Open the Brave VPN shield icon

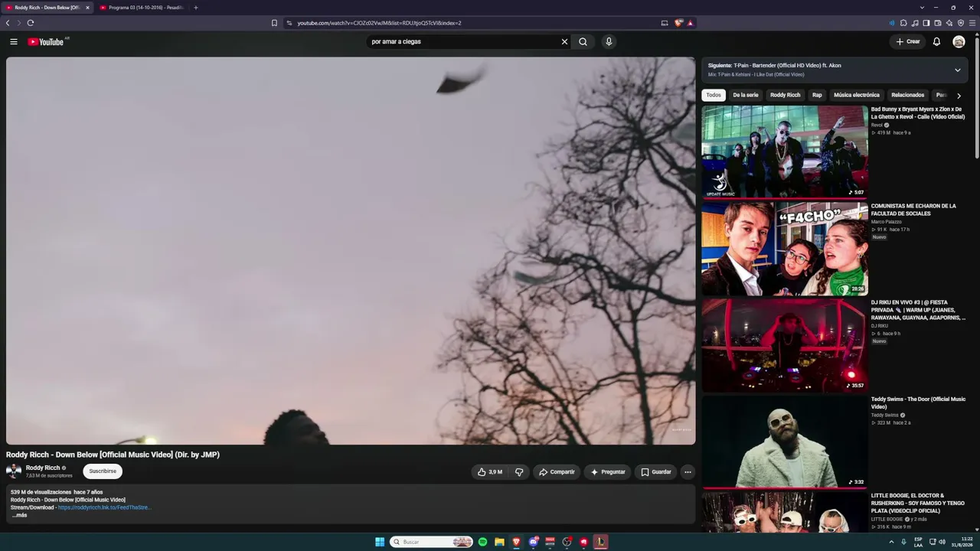pos(961,23)
